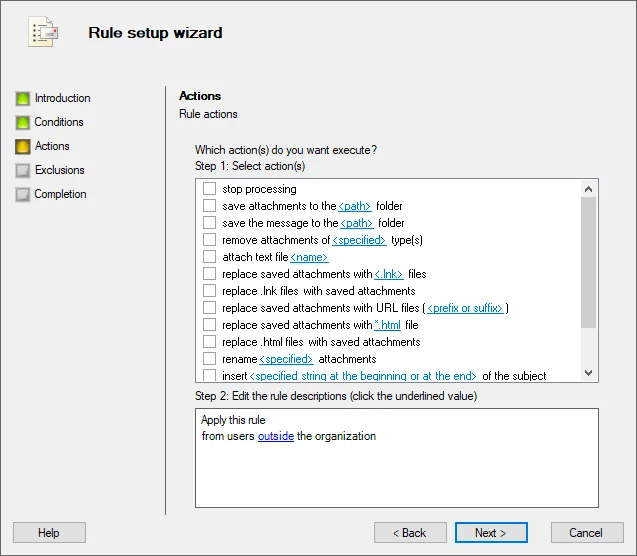Click the gray Exclusions step icon

[x=22, y=171]
